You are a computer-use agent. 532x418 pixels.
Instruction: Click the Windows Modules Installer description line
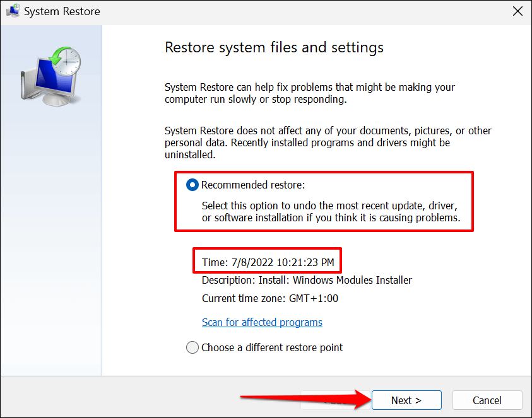coord(307,280)
